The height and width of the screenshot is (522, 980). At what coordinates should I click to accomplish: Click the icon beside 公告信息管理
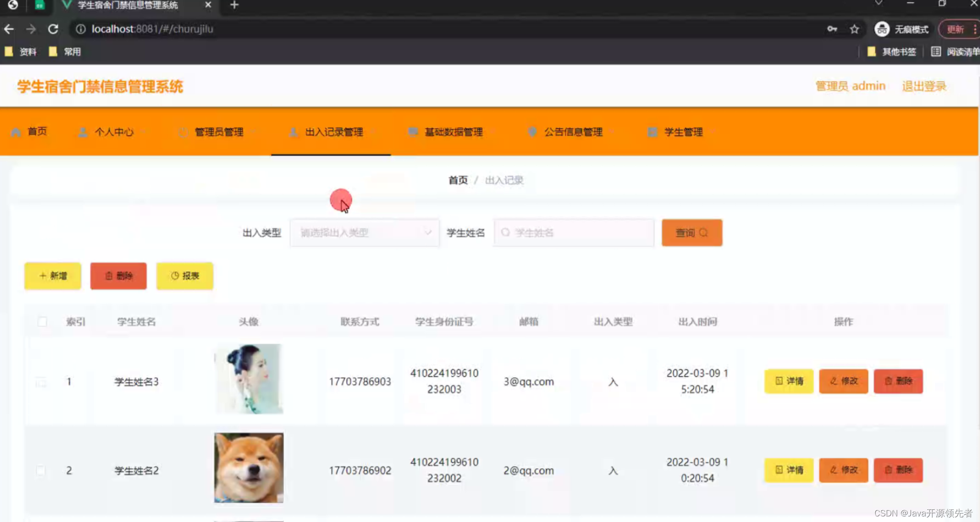532,132
